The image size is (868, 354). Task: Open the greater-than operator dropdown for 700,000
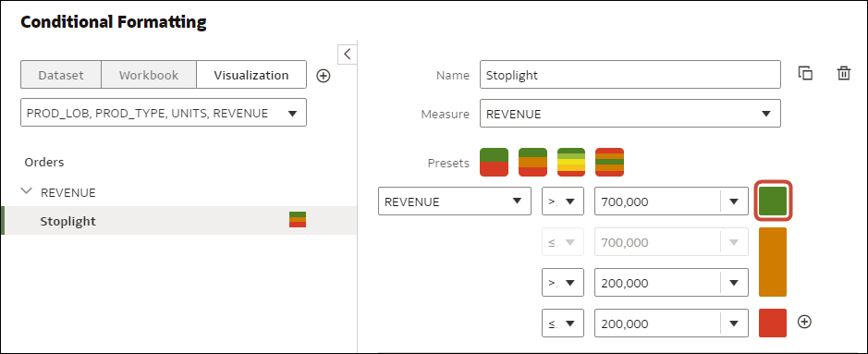562,201
